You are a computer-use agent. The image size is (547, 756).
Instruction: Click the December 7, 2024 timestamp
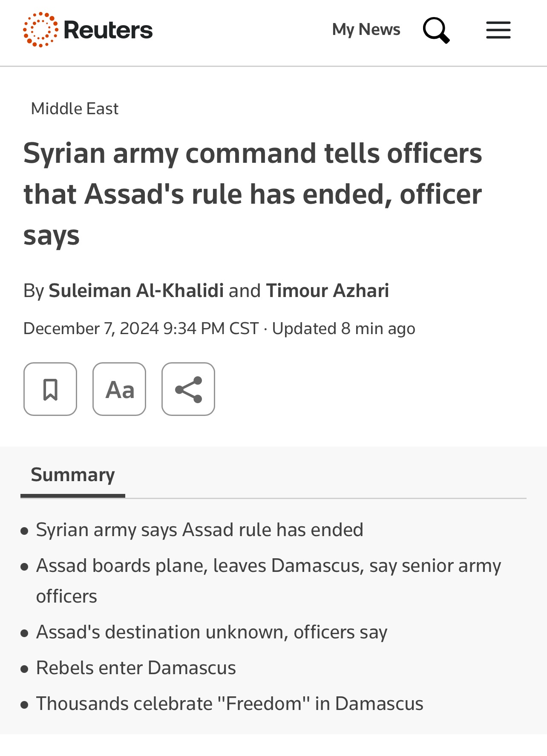click(141, 329)
